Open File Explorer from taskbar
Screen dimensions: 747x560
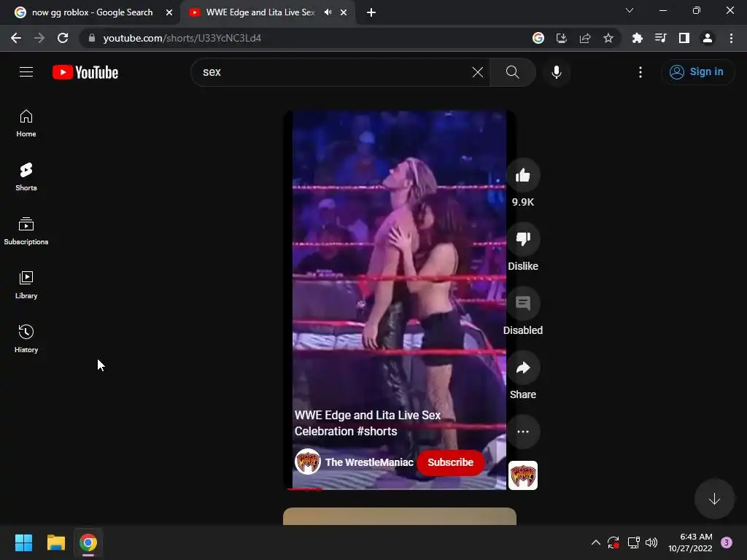[55, 542]
